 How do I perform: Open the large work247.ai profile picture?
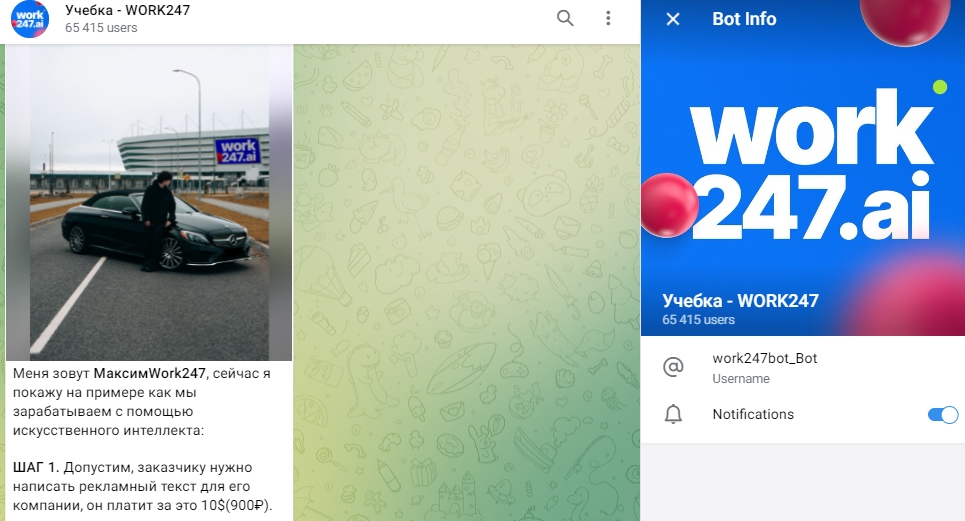coord(803,166)
